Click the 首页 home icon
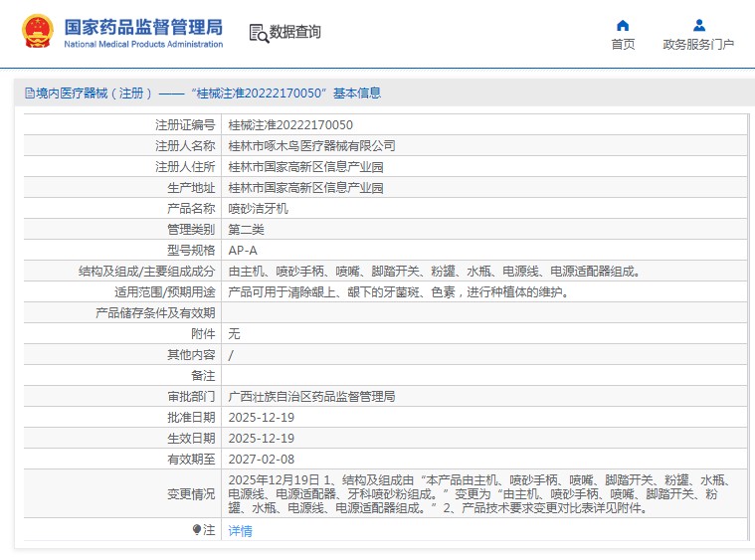 (x=623, y=25)
